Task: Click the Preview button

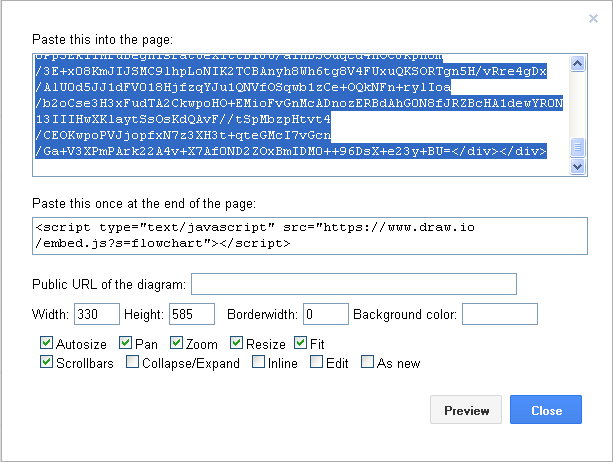Action: coord(466,410)
